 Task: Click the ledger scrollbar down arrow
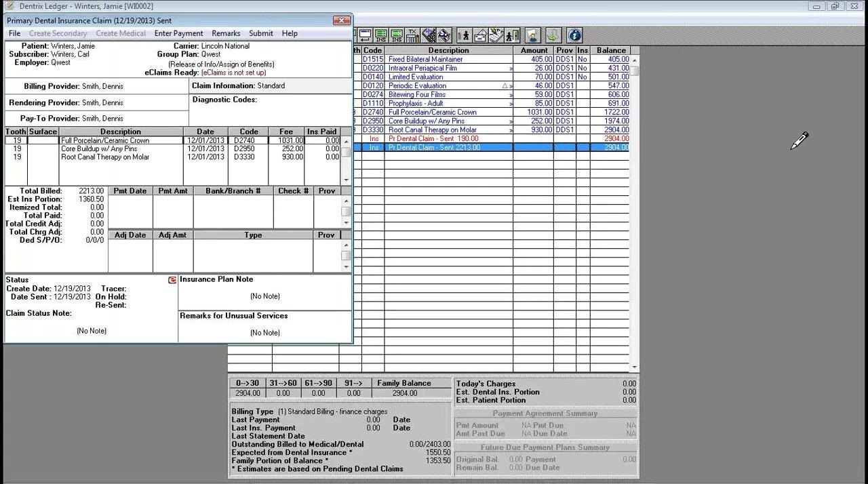635,367
